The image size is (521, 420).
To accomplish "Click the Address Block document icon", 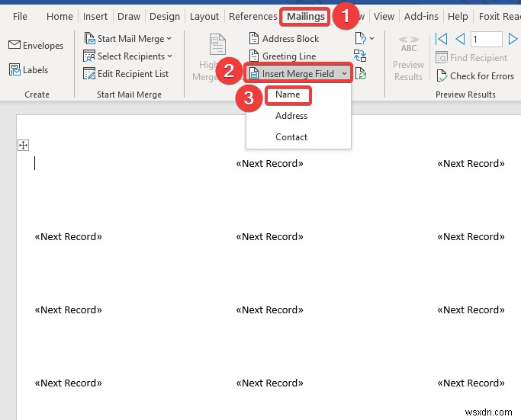I will 254,39.
